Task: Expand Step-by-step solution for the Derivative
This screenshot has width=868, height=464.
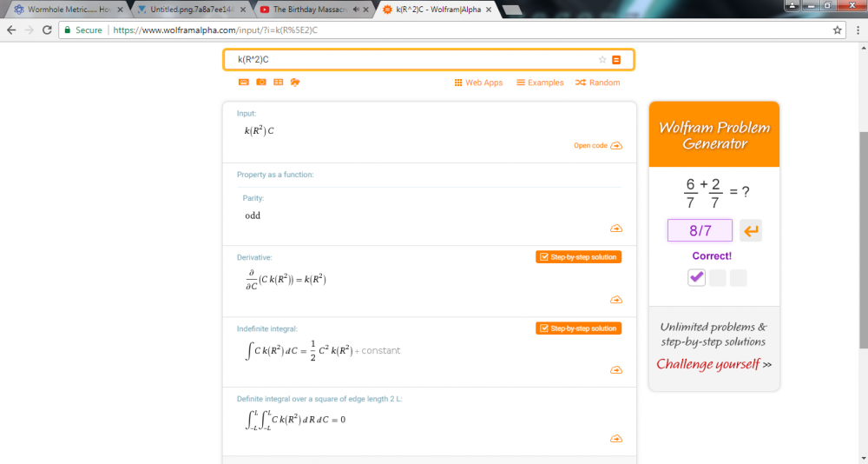Action: (x=579, y=257)
